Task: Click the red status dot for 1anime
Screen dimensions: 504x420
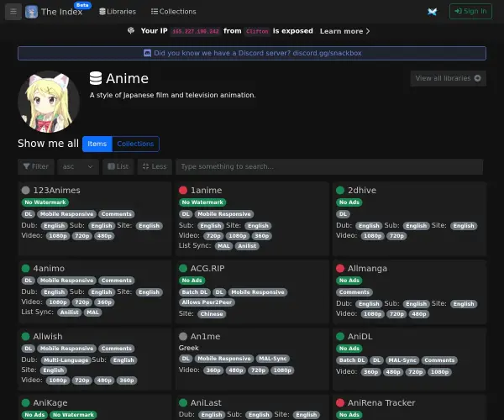Action: (183, 190)
